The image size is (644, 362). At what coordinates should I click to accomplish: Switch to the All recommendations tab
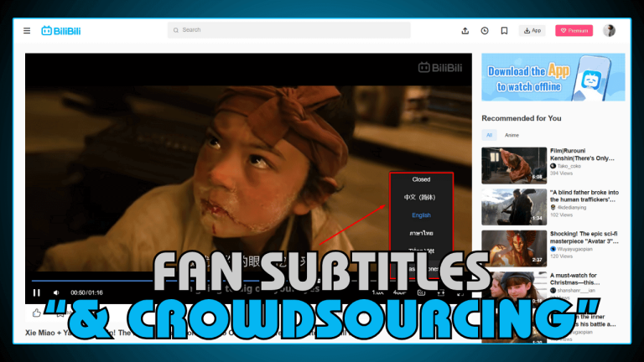(490, 135)
